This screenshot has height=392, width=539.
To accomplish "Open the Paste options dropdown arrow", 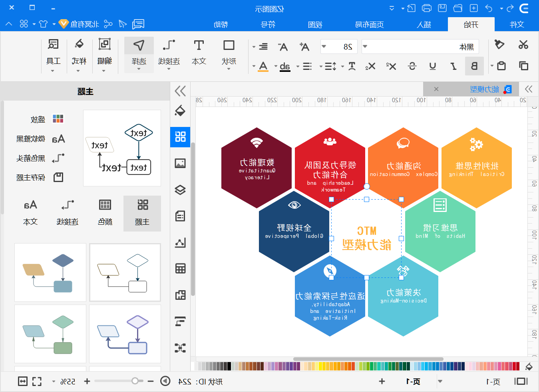I will click(x=492, y=66).
